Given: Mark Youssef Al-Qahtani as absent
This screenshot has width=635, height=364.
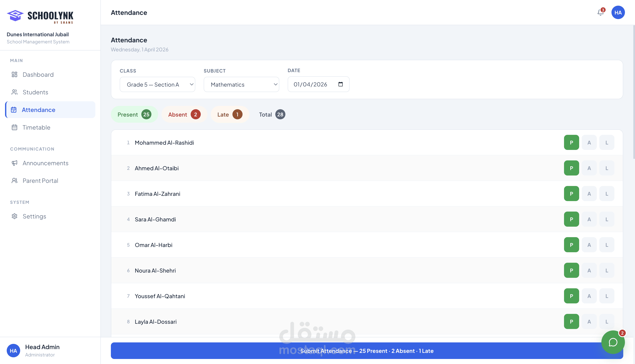Looking at the screenshot, I should point(589,296).
